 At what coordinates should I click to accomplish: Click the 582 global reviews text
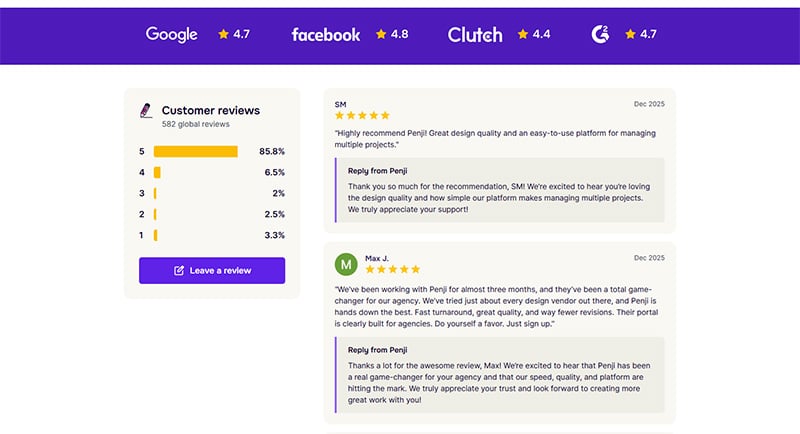[196, 125]
